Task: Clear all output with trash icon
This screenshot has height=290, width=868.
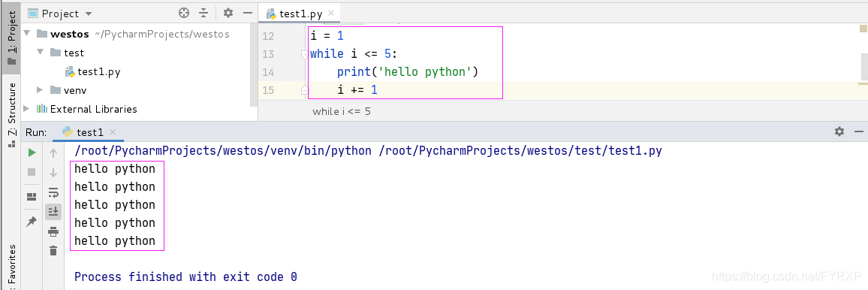Action: (x=53, y=251)
